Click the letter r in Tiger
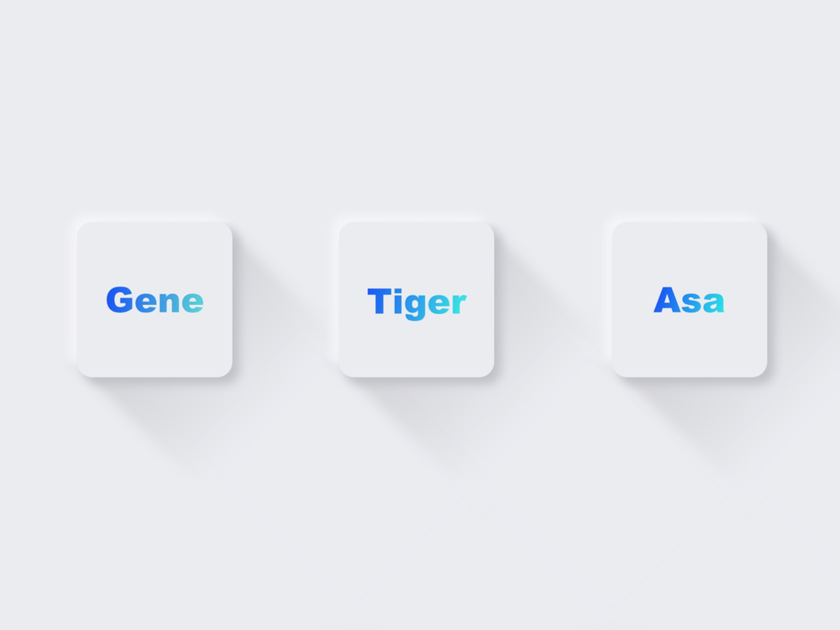Screen dimensions: 840x630 click(459, 303)
